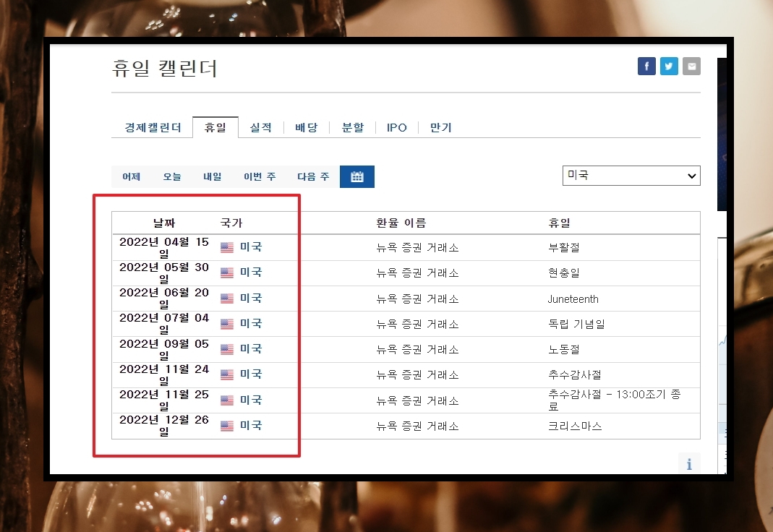
Task: Select the 추수감사절 - 13:00조기 종료 cell
Action: tap(615, 400)
